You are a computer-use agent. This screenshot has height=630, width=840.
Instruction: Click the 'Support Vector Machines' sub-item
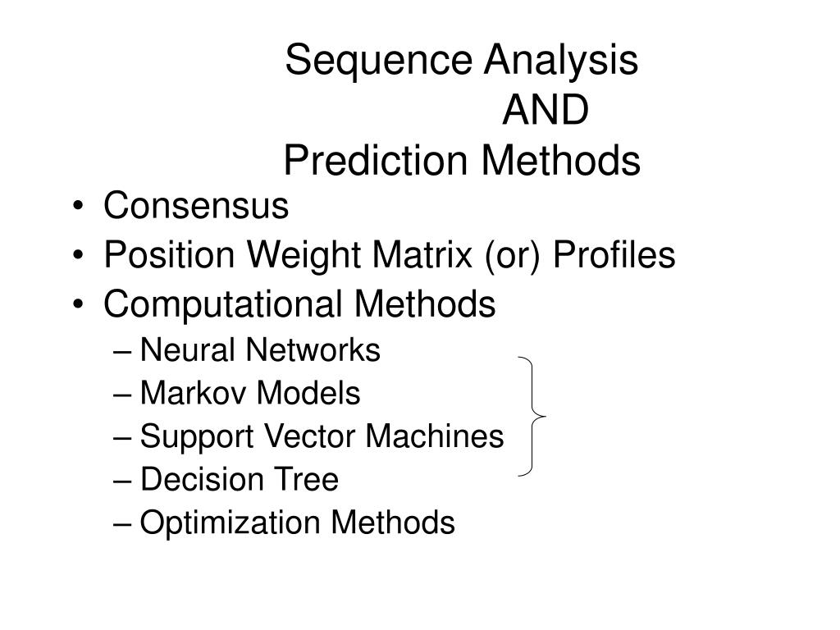tap(322, 436)
